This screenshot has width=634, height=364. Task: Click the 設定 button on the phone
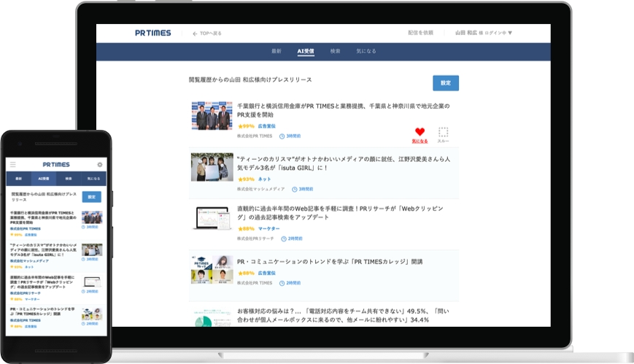pyautogui.click(x=92, y=197)
